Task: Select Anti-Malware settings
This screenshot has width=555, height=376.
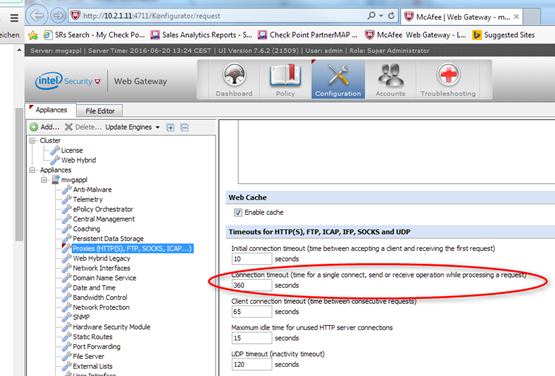Action: [x=92, y=189]
